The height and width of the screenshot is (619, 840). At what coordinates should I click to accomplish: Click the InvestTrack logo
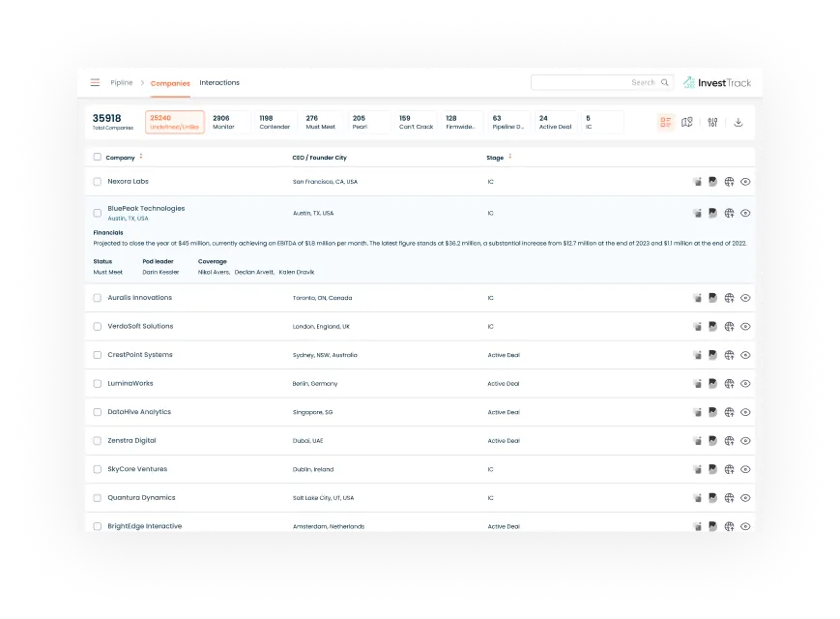pyautogui.click(x=717, y=83)
